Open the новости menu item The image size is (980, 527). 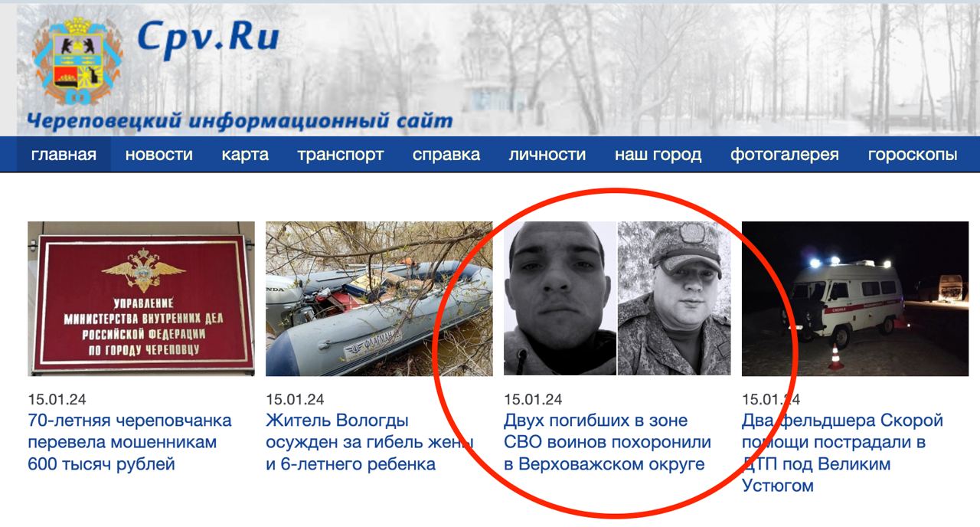(159, 155)
